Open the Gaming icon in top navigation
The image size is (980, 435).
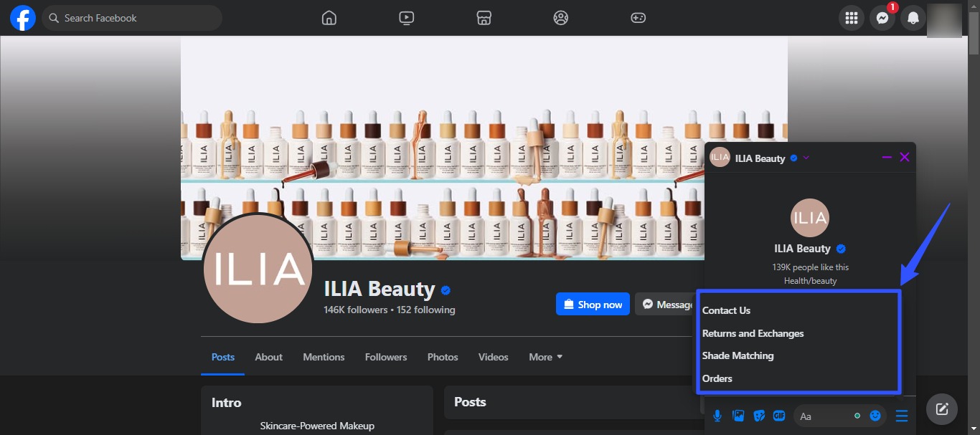coord(638,18)
